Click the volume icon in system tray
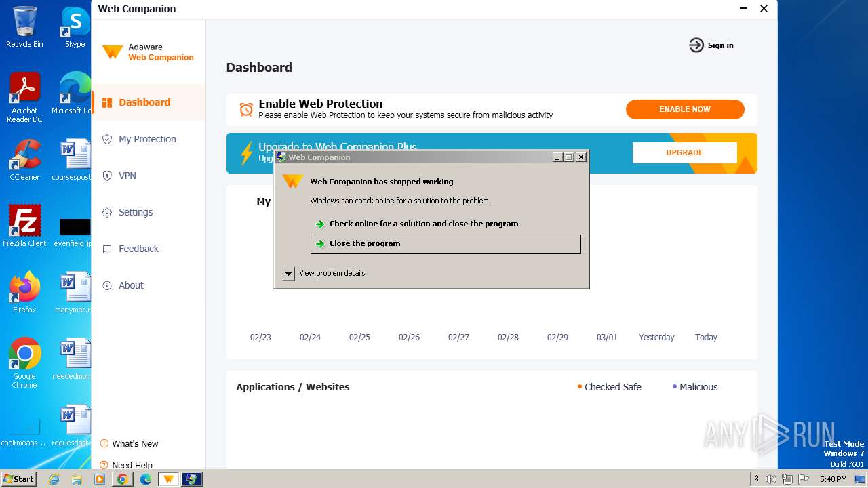868x488 pixels. click(771, 479)
